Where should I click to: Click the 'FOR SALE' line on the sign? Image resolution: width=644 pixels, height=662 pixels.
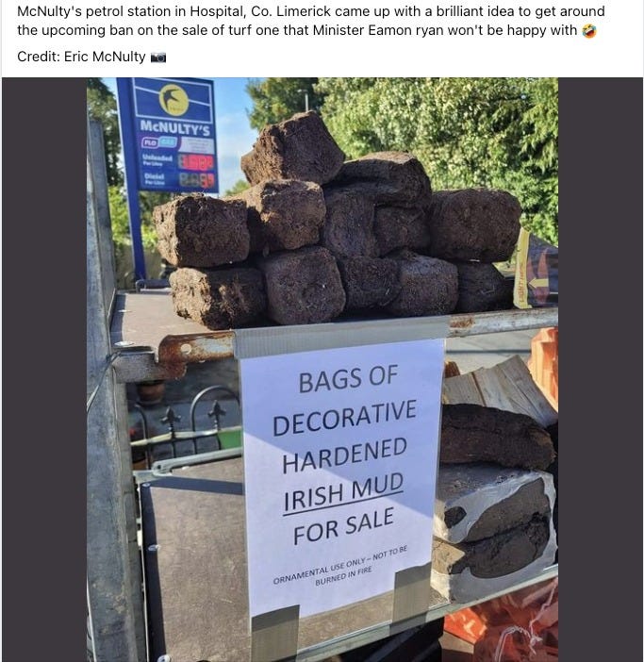point(343,526)
